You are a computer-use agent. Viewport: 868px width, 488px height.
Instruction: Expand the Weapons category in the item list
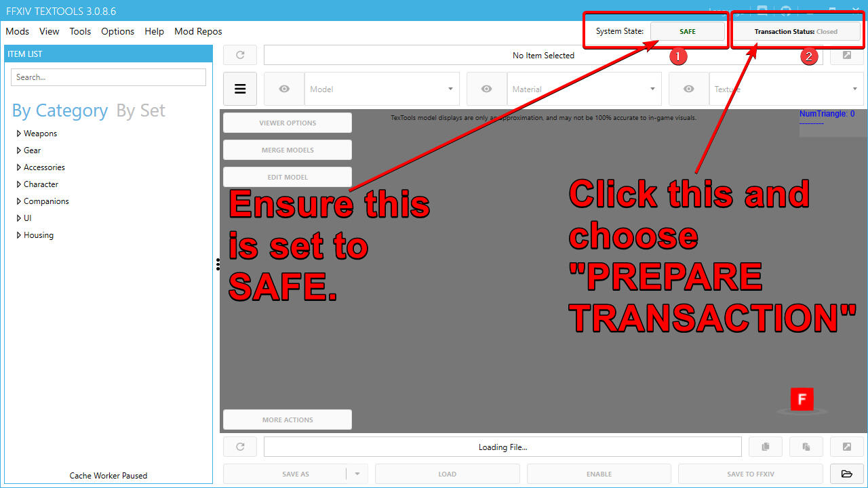tap(19, 134)
